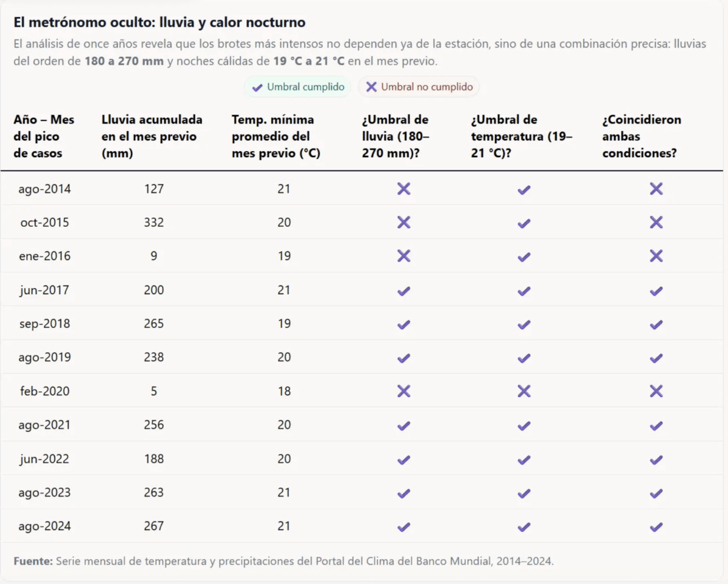Select the both-conditions checkmark for ago-2024
The image size is (728, 584).
(x=656, y=527)
